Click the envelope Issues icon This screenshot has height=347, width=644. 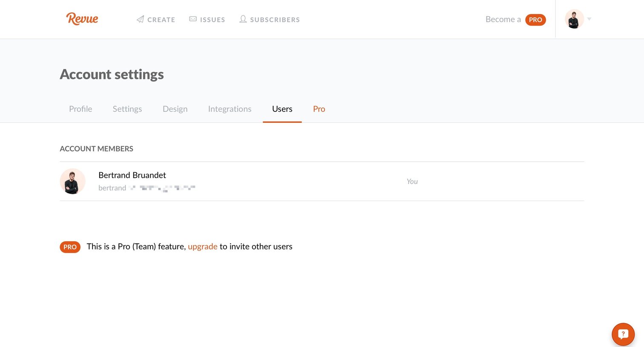tap(193, 19)
